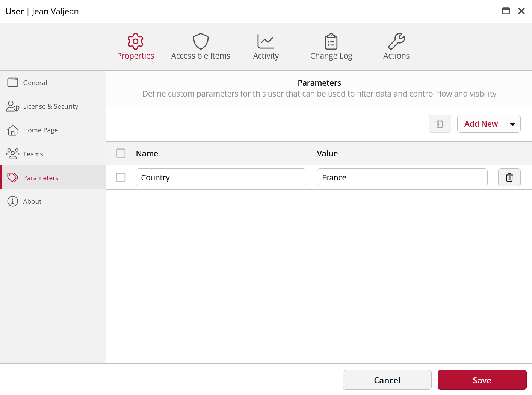Open Home Page section
Image resolution: width=532 pixels, height=395 pixels.
pos(53,130)
